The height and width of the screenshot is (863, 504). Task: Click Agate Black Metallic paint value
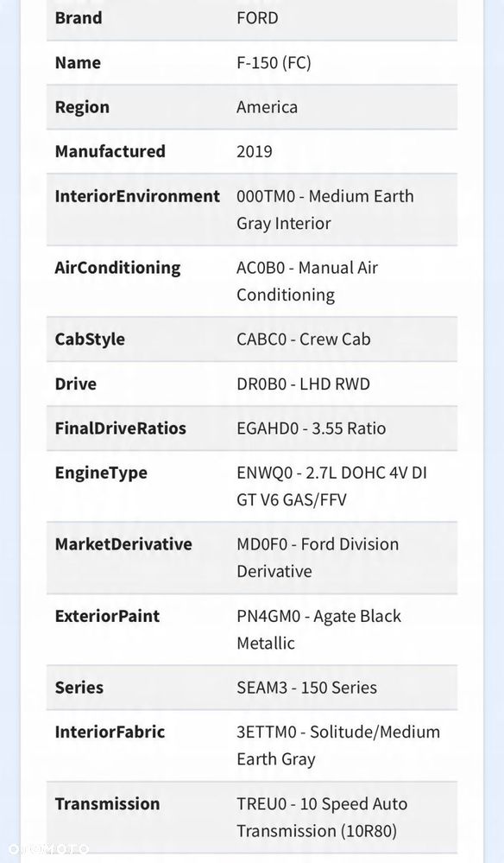(318, 629)
